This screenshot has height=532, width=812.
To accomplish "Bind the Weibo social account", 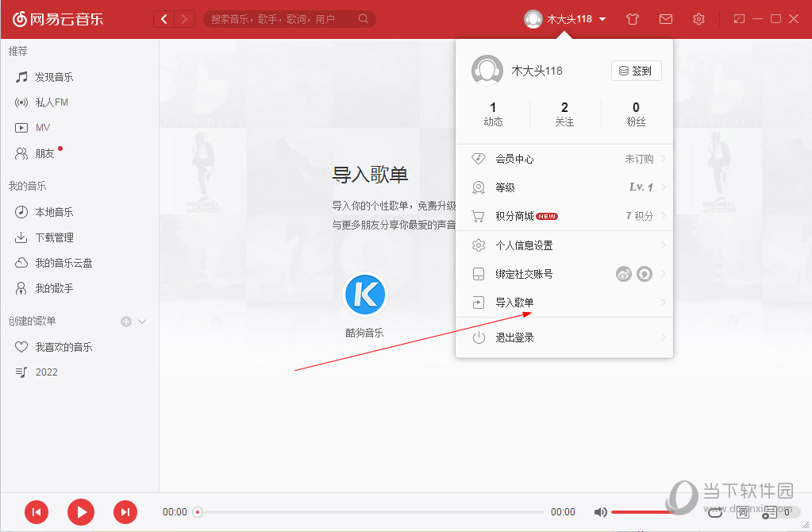I will [623, 274].
